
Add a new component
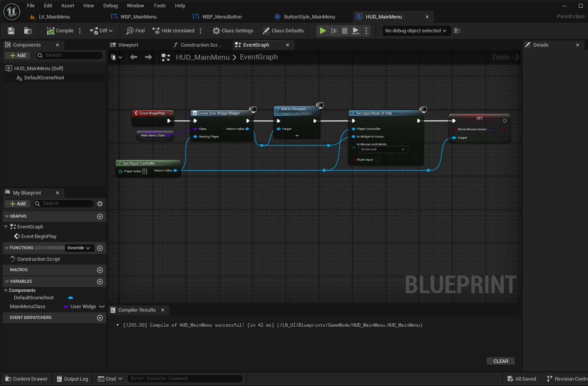[x=17, y=55]
